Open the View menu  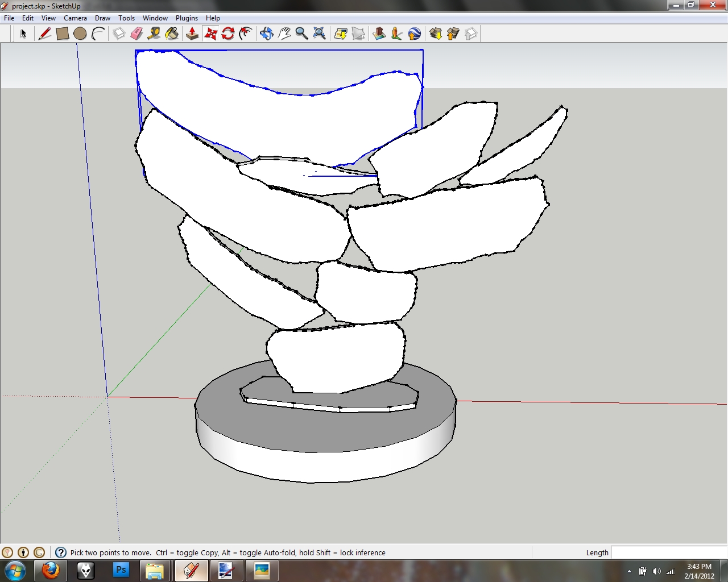[x=48, y=18]
